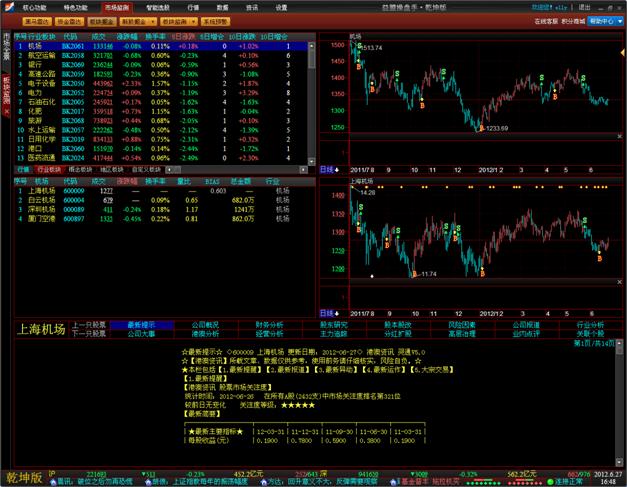This screenshot has width=627, height=487.
Task: Select the 市场监测 menu tab
Action: tap(117, 8)
